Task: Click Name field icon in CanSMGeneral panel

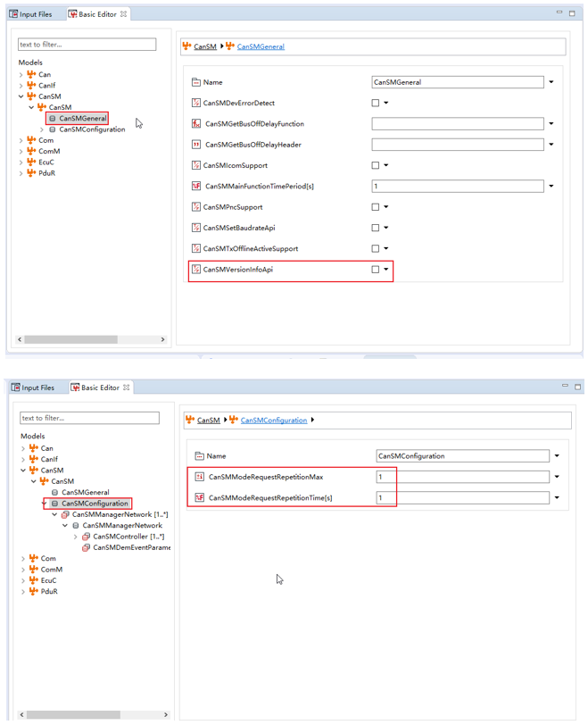Action: coord(196,82)
